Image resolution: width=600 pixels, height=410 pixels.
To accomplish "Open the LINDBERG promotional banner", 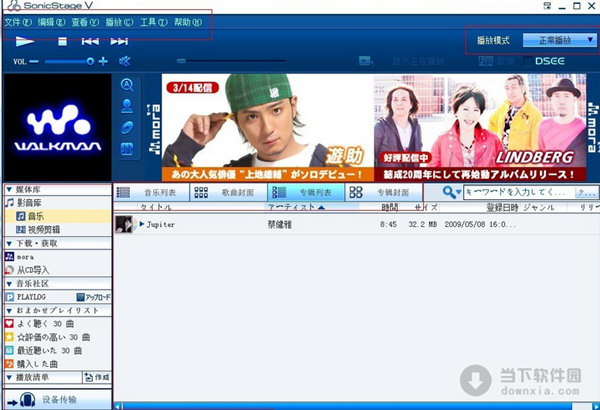I will click(480, 127).
